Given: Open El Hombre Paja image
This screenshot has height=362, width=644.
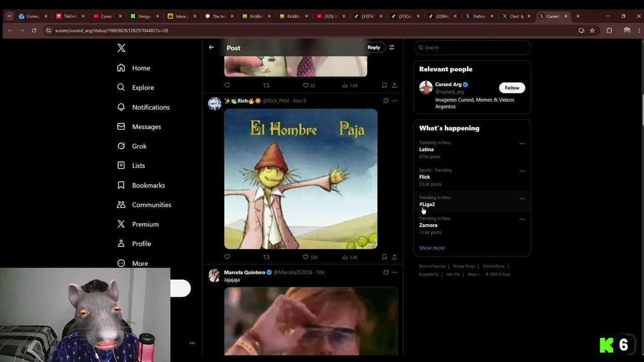Looking at the screenshot, I should click(300, 179).
